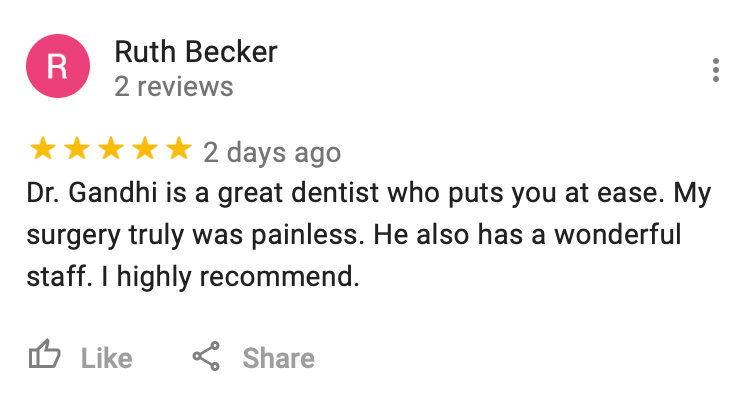This screenshot has height=404, width=750.
Task: Click the second rating star
Action: (77, 148)
